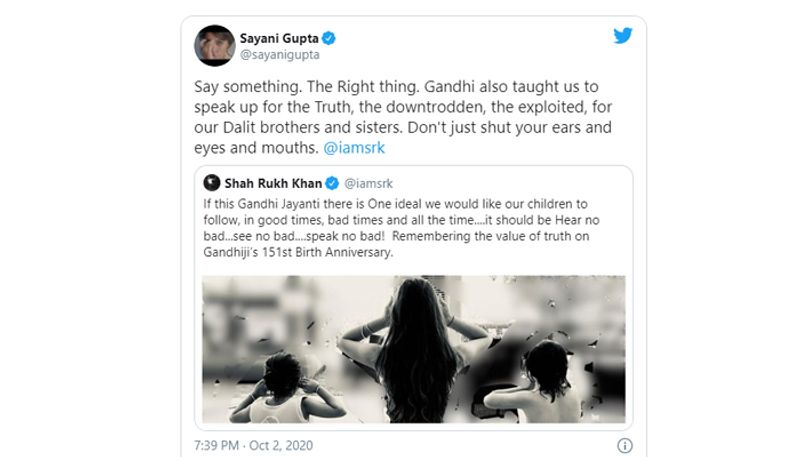This screenshot has height=457, width=800.
Task: Click the Twitter bird logo
Action: click(x=622, y=36)
